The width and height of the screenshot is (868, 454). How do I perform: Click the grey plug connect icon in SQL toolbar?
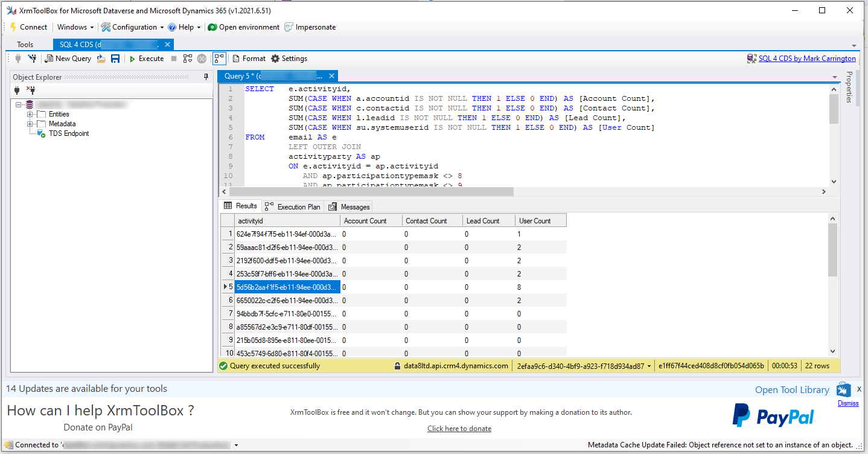[x=18, y=59]
